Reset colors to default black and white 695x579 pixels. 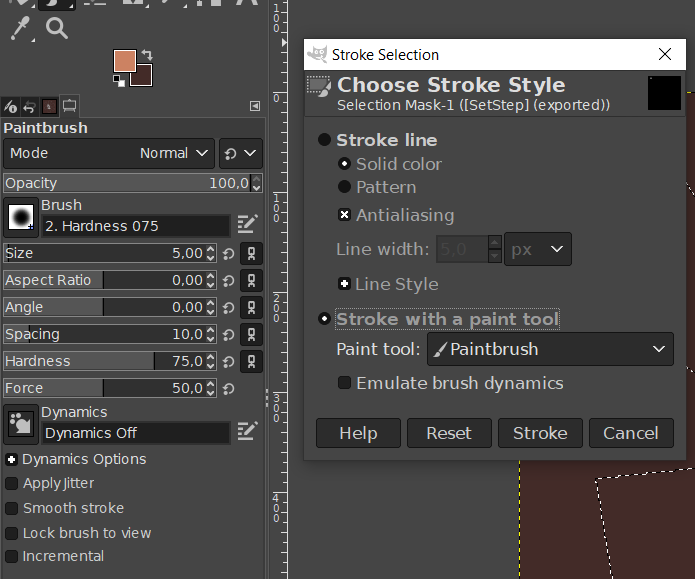(x=119, y=81)
